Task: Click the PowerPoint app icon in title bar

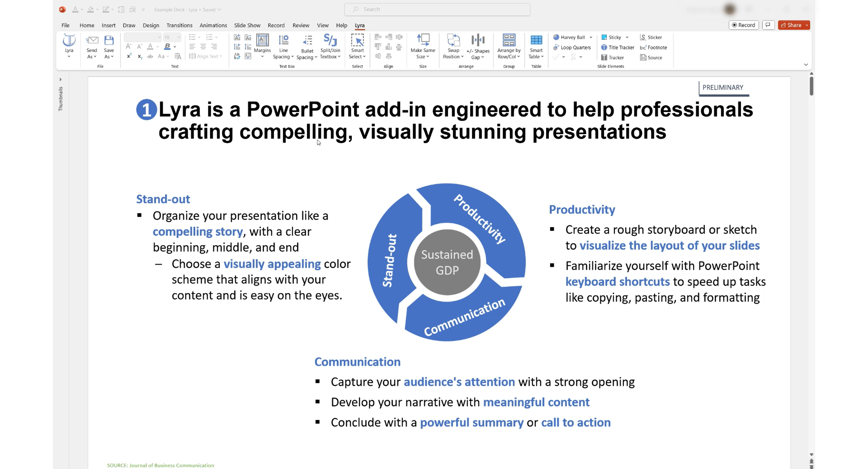Action: pos(62,9)
